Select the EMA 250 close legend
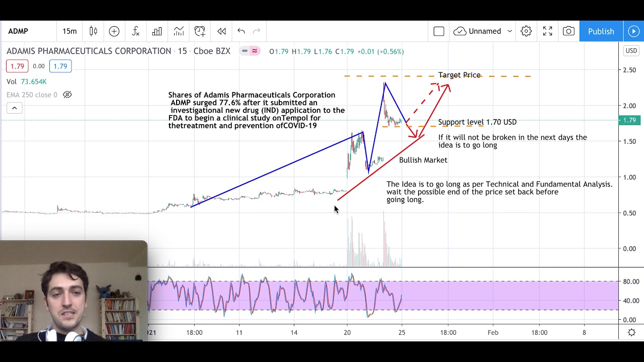This screenshot has height=362, width=644. click(32, 95)
